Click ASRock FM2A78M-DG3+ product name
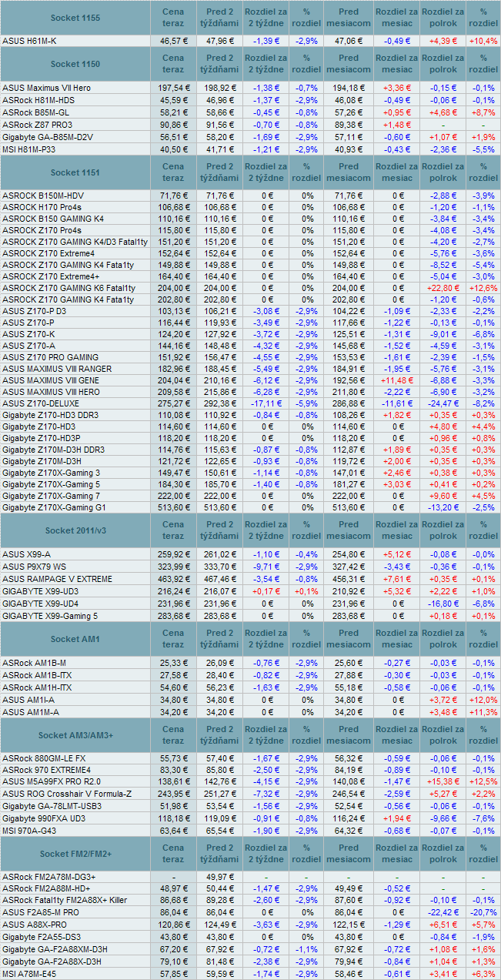 pos(48,877)
